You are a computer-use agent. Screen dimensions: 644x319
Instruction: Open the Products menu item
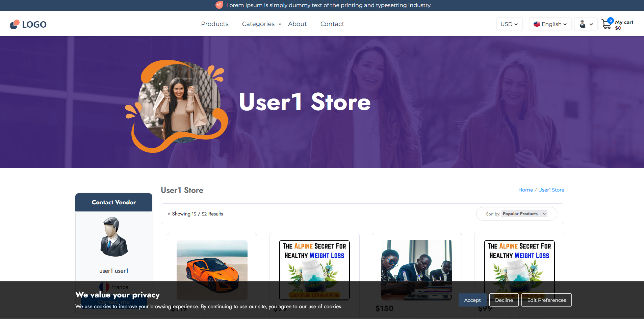(x=215, y=24)
